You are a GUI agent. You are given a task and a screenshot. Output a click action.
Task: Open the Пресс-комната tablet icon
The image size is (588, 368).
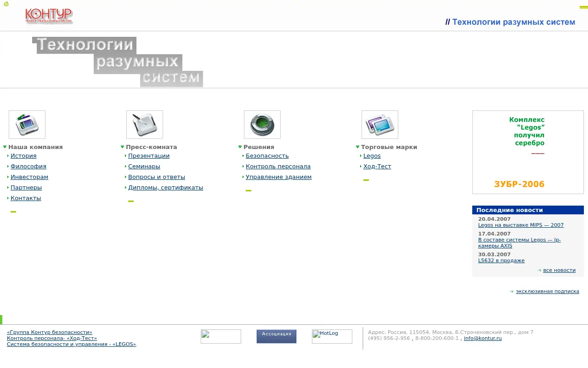point(145,125)
